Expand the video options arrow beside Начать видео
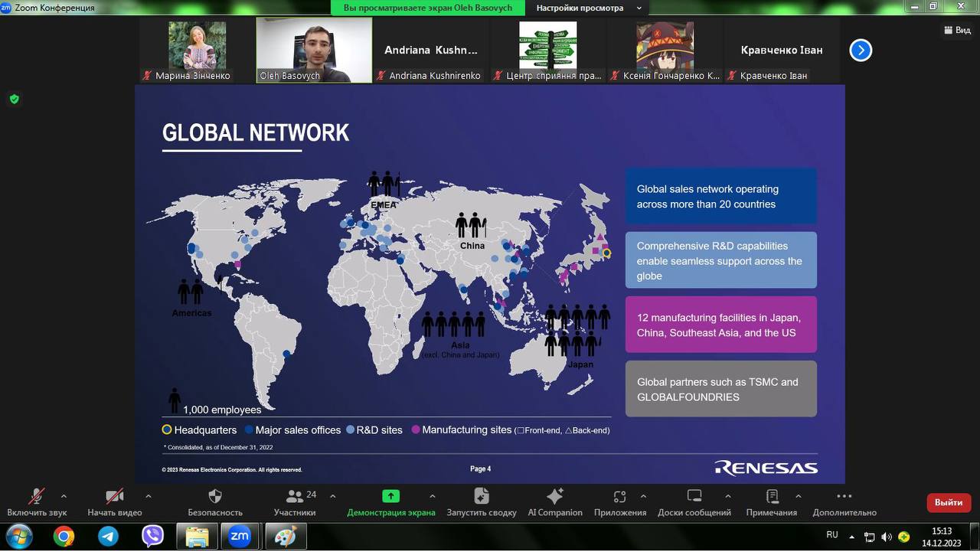 [x=148, y=496]
